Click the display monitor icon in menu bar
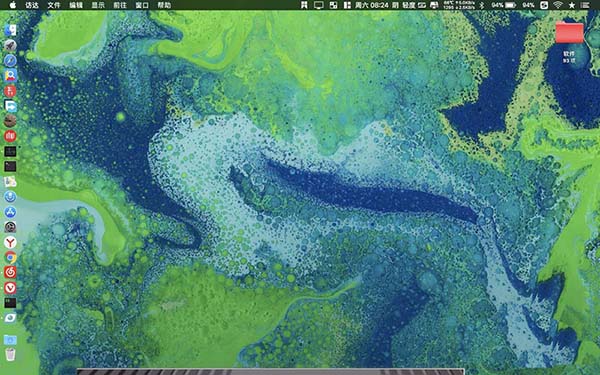600x375 pixels. [x=318, y=5]
